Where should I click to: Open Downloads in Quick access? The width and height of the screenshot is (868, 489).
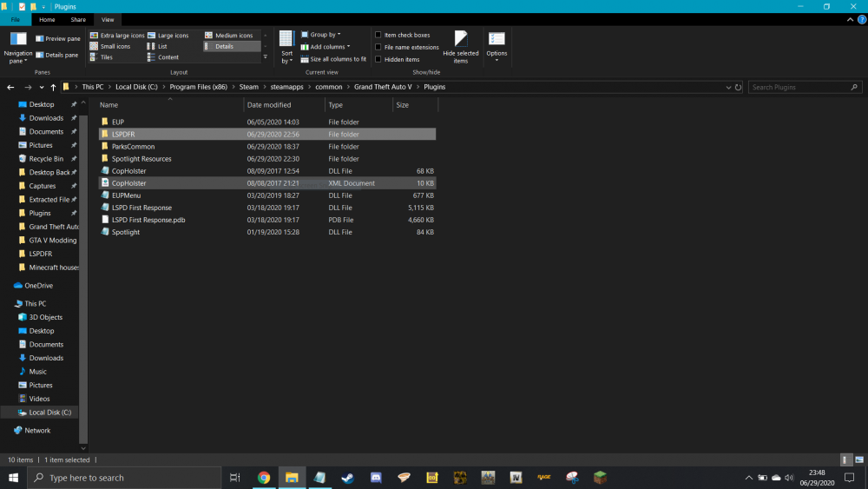46,118
